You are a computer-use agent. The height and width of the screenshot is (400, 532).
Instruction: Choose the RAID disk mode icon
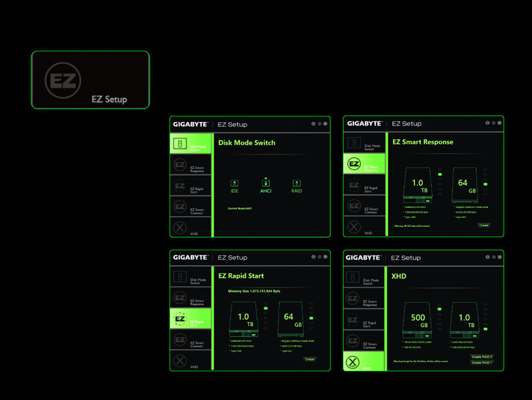pyautogui.click(x=297, y=184)
